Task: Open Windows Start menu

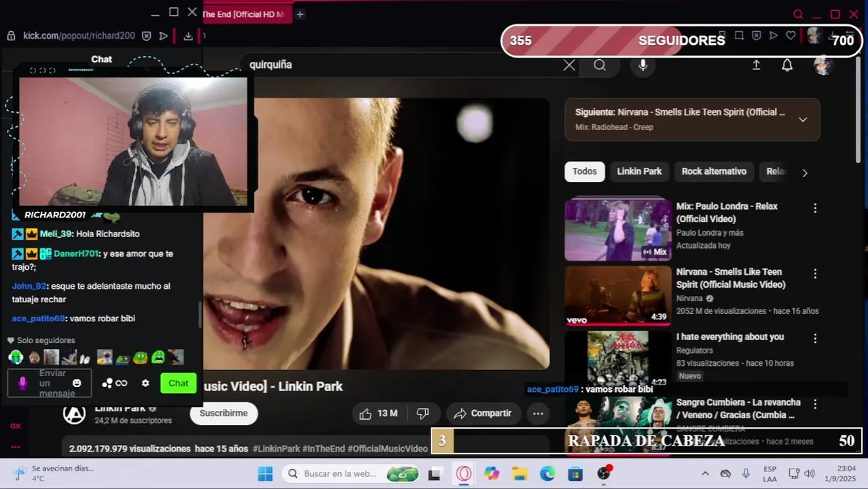Action: pos(265,474)
